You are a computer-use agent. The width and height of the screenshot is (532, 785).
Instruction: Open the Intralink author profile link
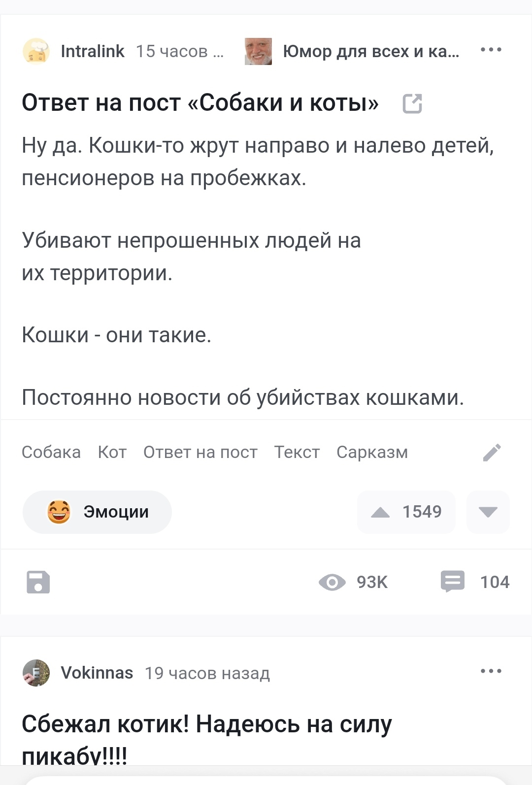(x=93, y=51)
